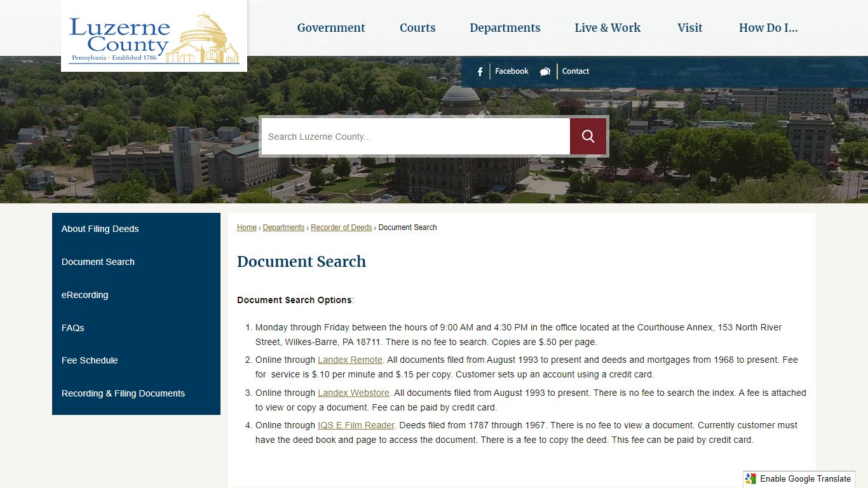Open the Courts menu
868x488 pixels.
tap(417, 28)
